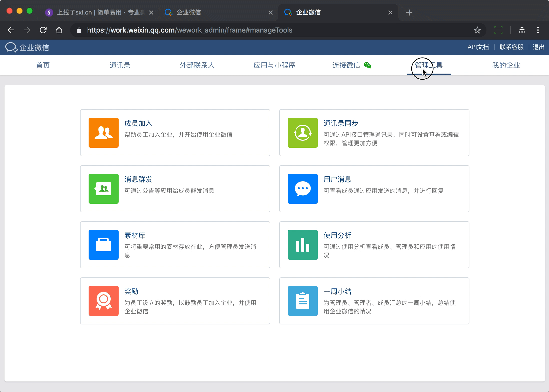Click the 使用分析 title link
Image resolution: width=549 pixels, height=392 pixels.
[x=337, y=236]
